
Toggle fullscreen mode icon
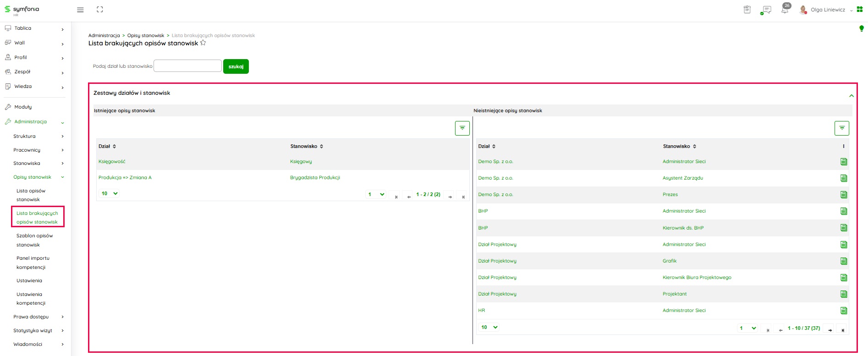100,10
